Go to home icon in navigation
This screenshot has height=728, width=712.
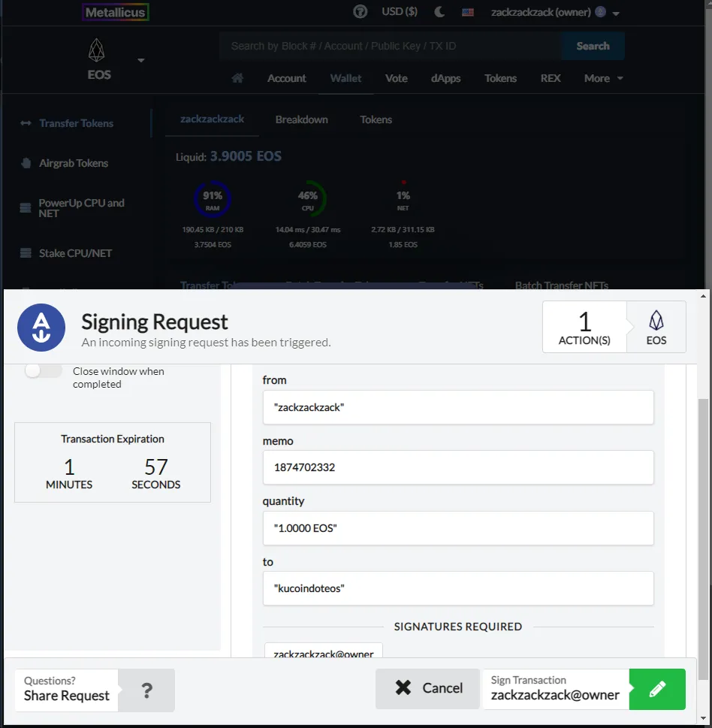click(x=237, y=78)
